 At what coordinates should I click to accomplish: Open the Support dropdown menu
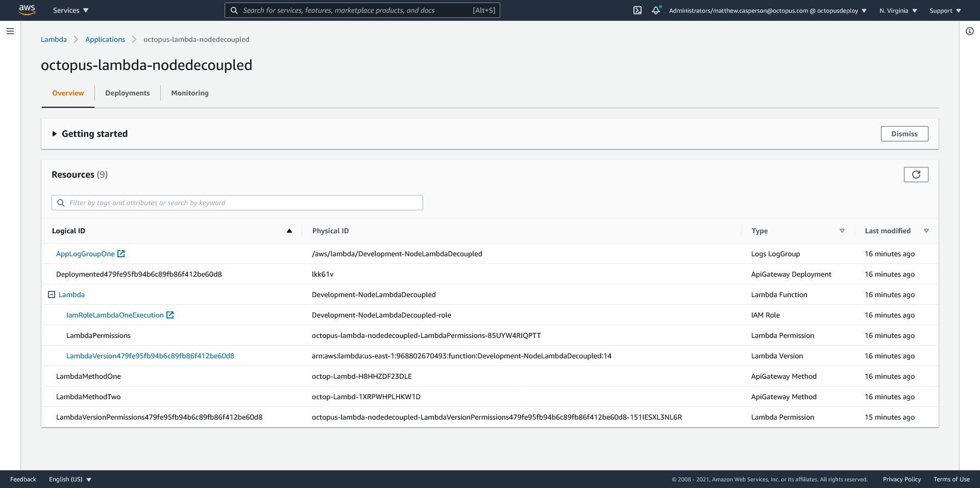[945, 11]
